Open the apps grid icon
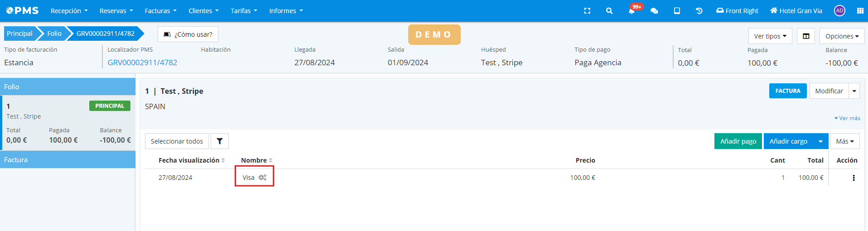 860,11
